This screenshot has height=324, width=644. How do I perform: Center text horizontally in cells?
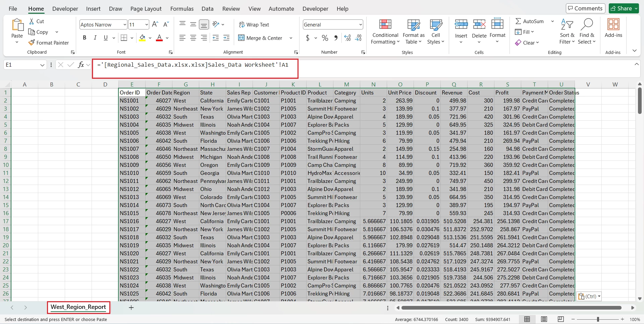(193, 38)
